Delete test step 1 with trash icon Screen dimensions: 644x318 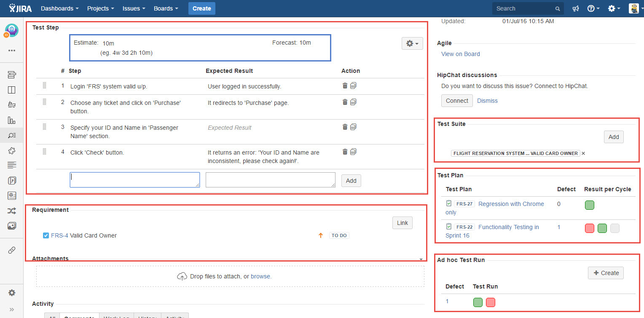(345, 86)
